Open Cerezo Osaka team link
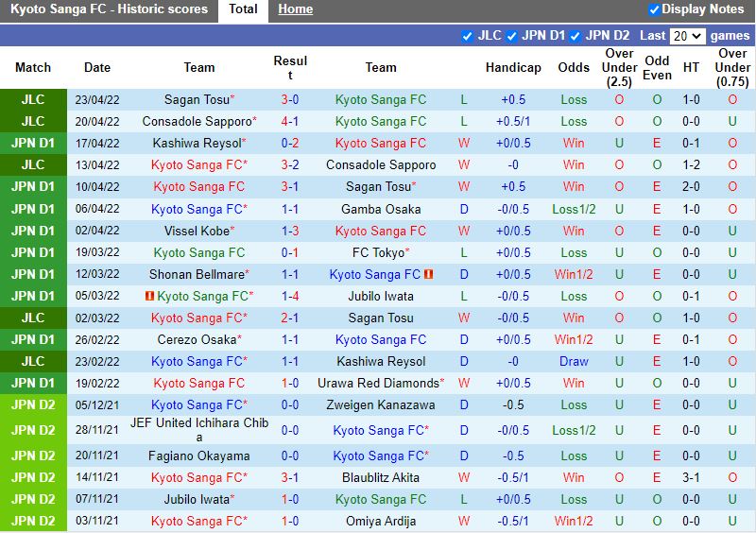The image size is (756, 533). (199, 339)
